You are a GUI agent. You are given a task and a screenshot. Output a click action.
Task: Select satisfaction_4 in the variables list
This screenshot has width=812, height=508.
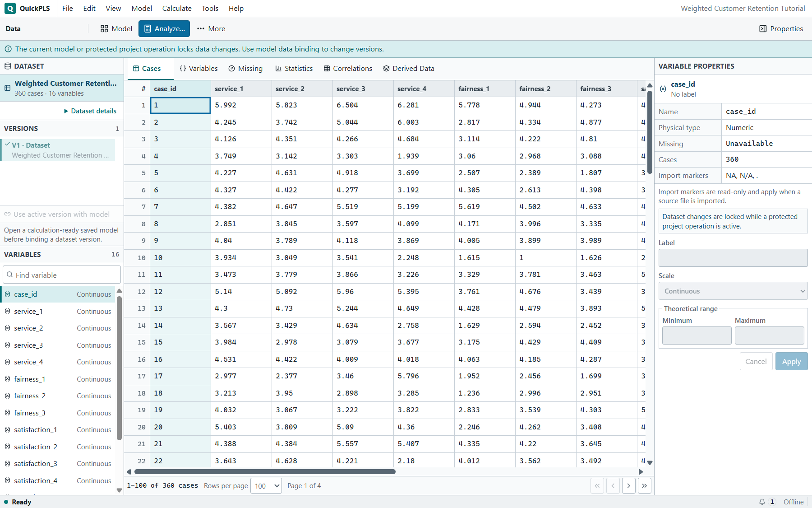58,480
